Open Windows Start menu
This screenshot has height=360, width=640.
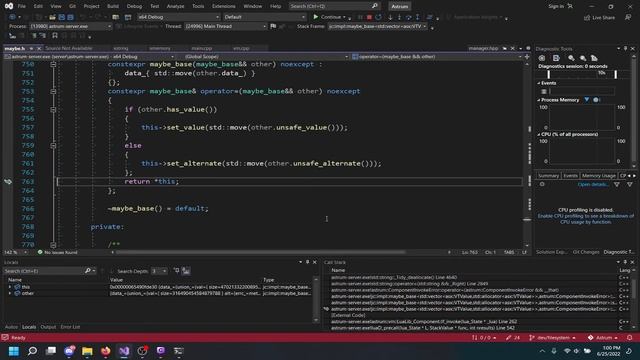click(x=14, y=351)
